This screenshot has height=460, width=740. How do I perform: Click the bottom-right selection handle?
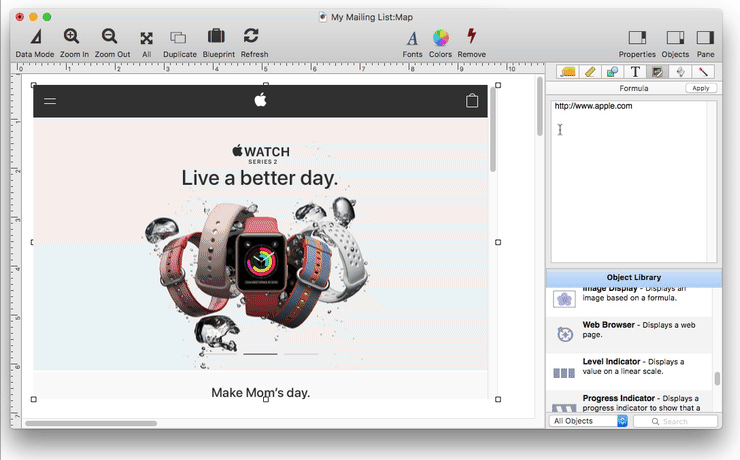click(x=498, y=399)
